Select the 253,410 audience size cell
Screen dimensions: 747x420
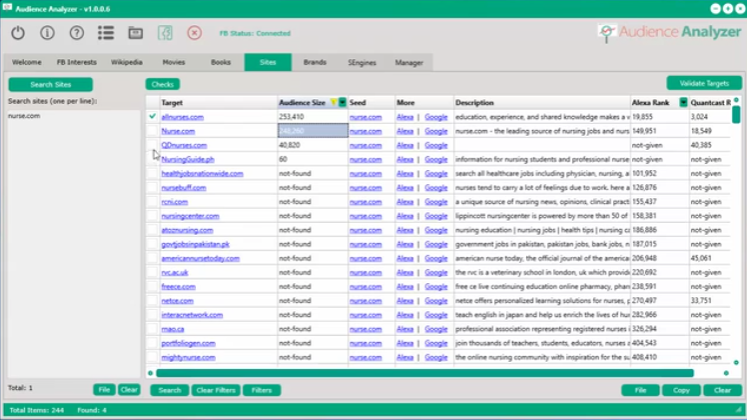coord(313,117)
